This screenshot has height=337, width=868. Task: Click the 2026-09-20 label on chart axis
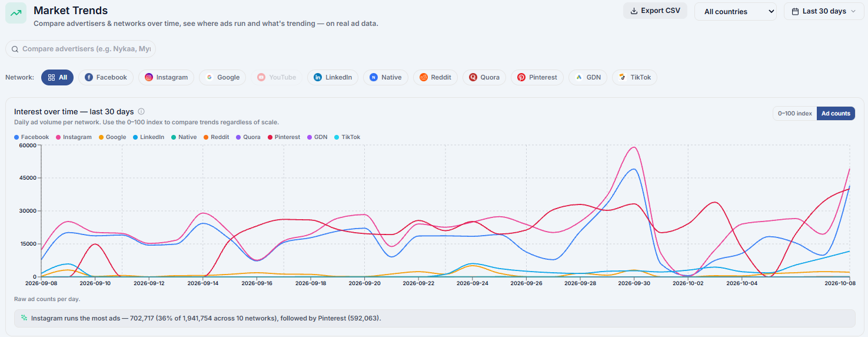coord(365,283)
